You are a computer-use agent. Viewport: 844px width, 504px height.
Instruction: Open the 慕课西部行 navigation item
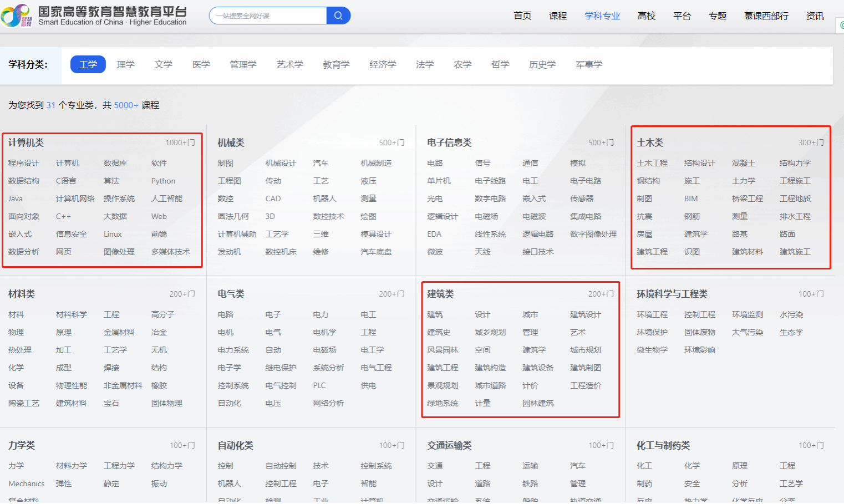click(766, 16)
